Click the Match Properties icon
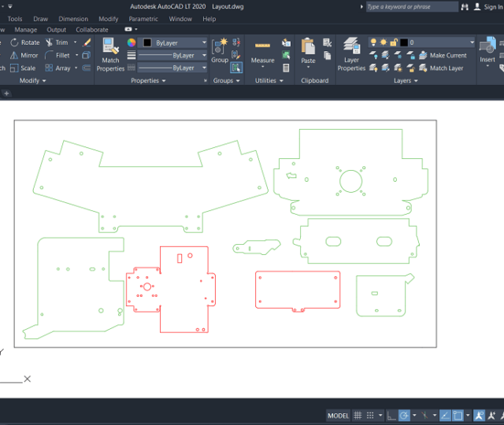The image size is (504, 425). pos(110,54)
